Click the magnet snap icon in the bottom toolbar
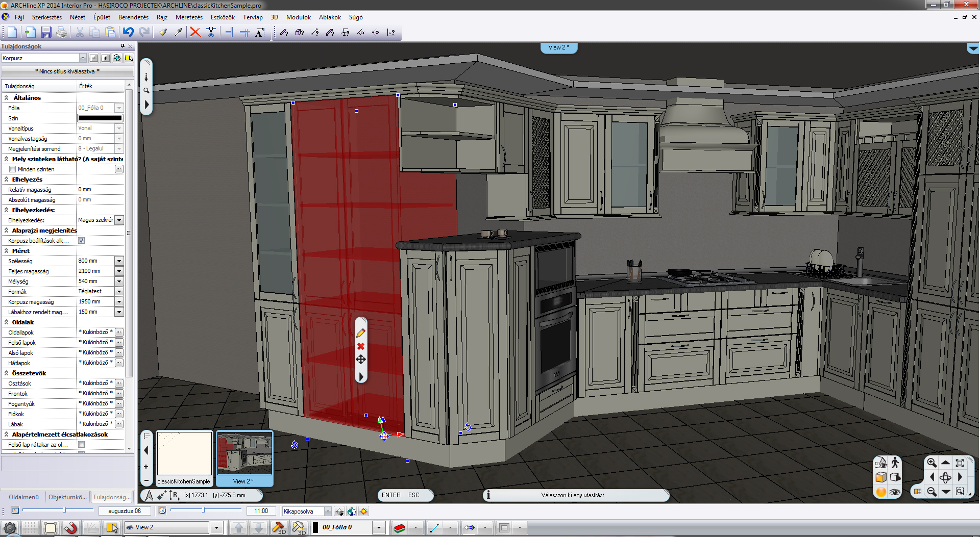 70,528
